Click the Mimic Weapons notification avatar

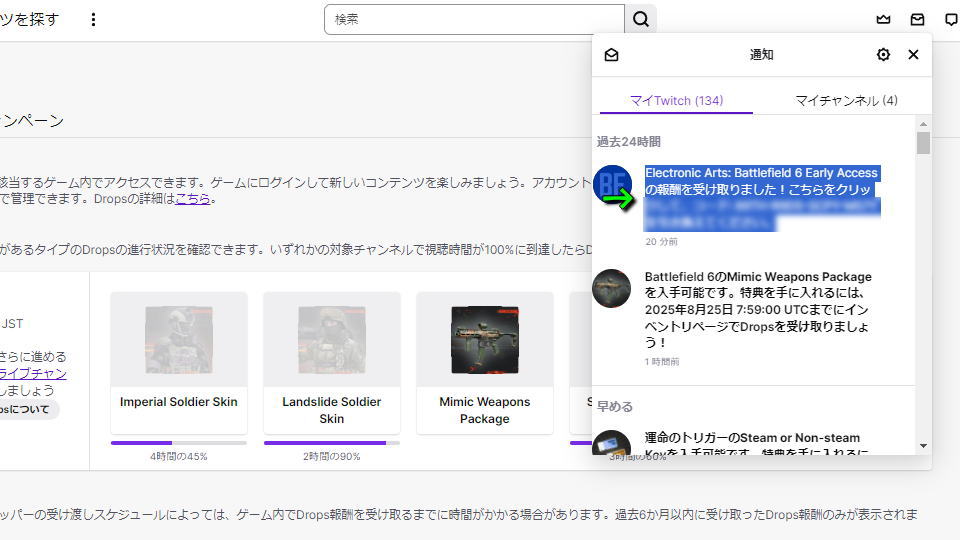pyautogui.click(x=612, y=288)
